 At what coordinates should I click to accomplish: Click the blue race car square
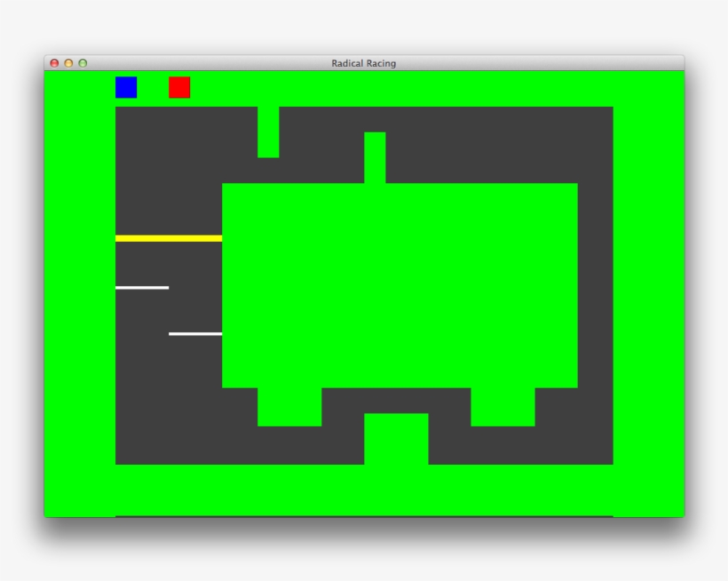point(126,87)
